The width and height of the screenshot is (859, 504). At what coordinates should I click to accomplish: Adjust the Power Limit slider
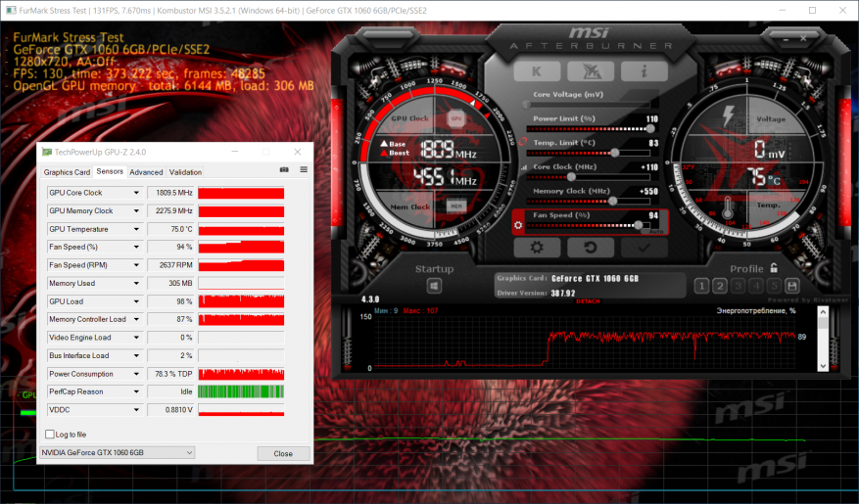650,128
